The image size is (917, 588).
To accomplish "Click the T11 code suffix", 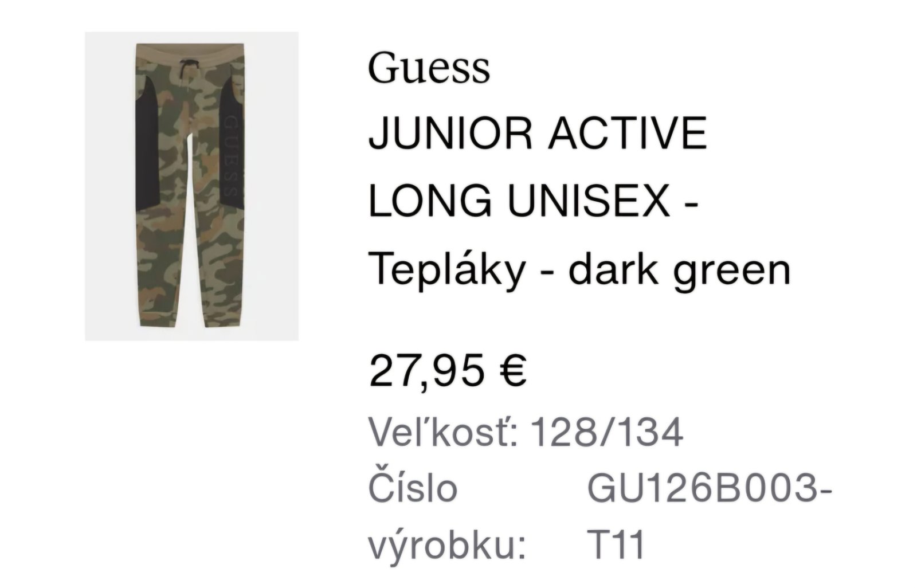I will click(x=616, y=545).
